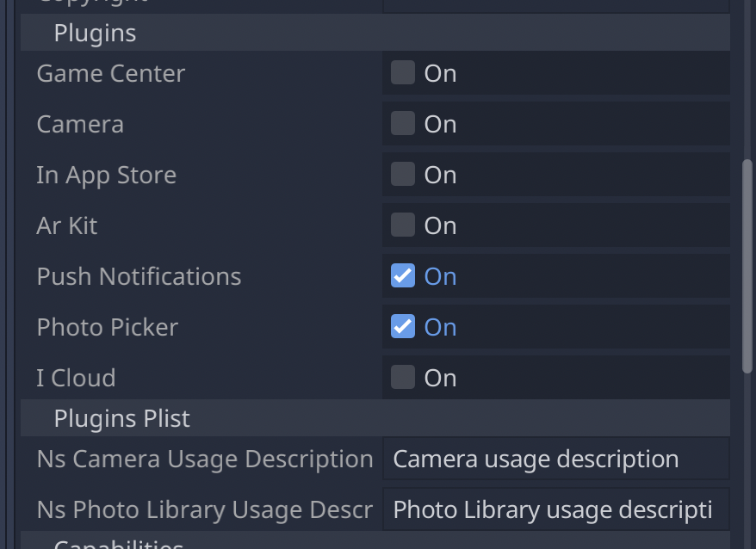Enable the In App Store plugin
The height and width of the screenshot is (549, 756).
(x=402, y=174)
